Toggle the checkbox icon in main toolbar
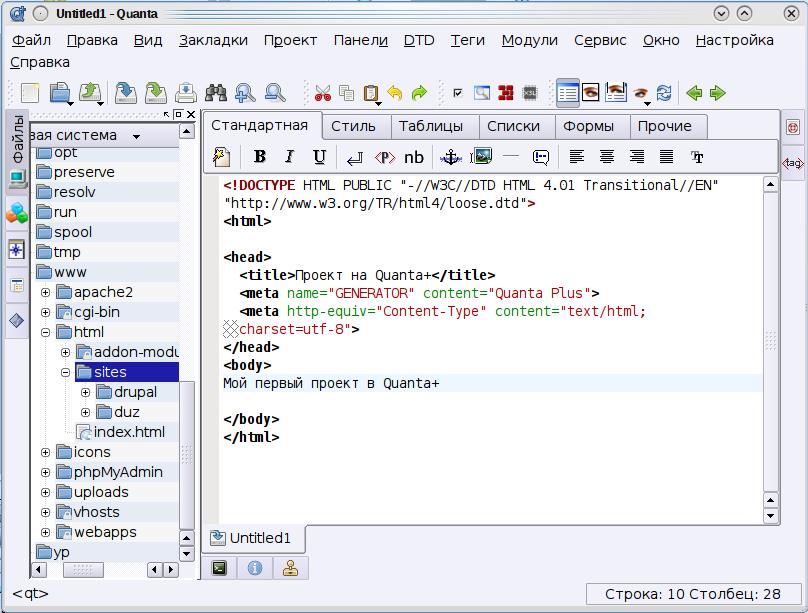The height and width of the screenshot is (613, 808). [x=458, y=93]
